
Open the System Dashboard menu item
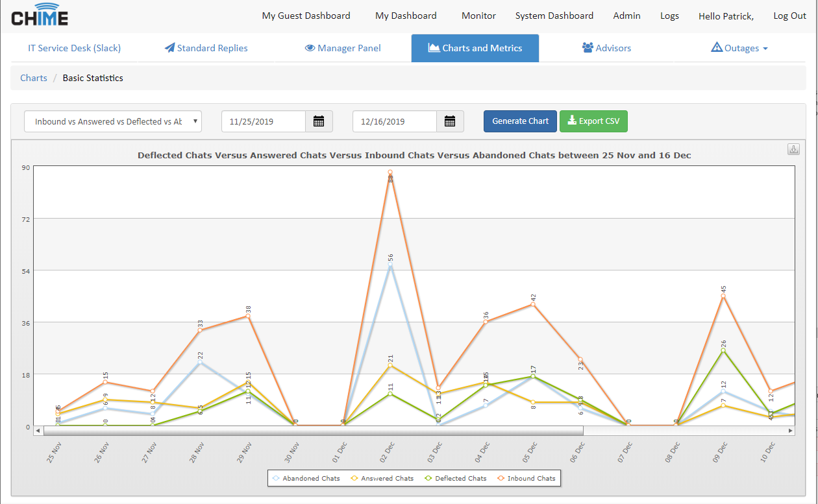coord(554,16)
